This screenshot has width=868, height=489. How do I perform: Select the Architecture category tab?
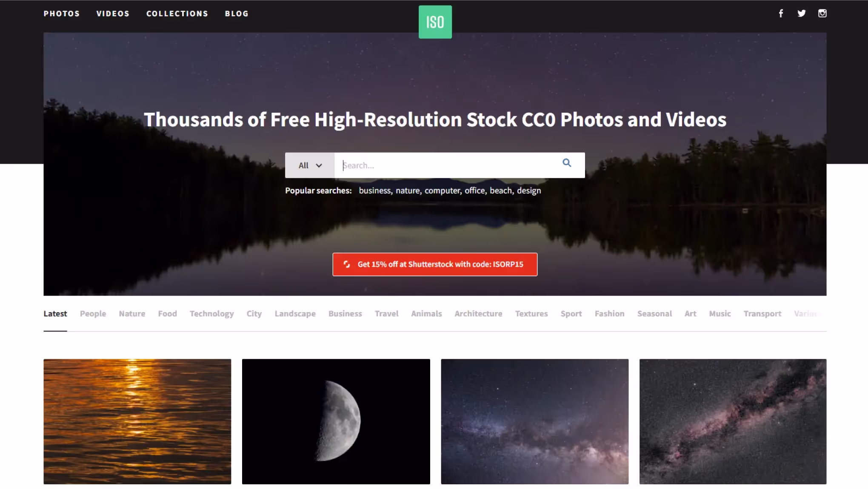point(478,314)
